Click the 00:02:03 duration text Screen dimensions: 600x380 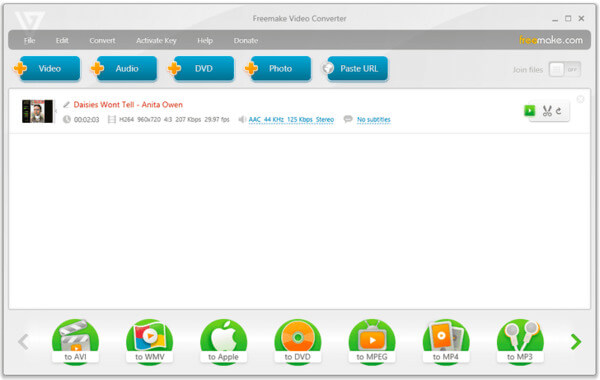tap(86, 120)
